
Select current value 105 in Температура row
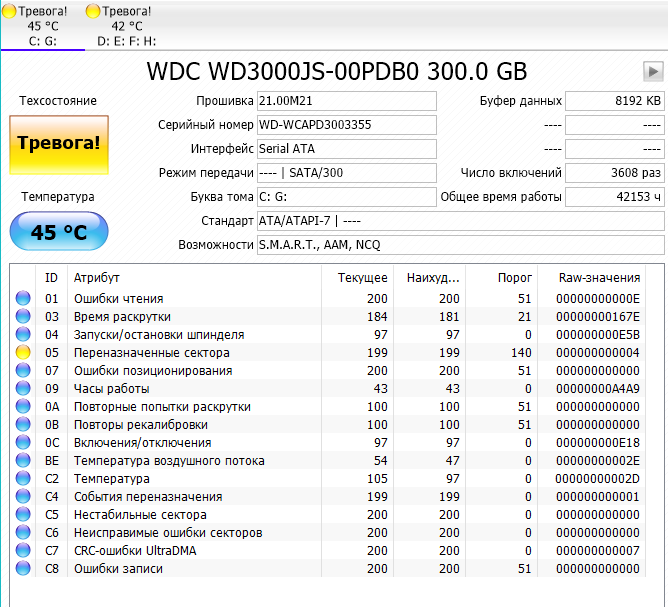pyautogui.click(x=377, y=479)
